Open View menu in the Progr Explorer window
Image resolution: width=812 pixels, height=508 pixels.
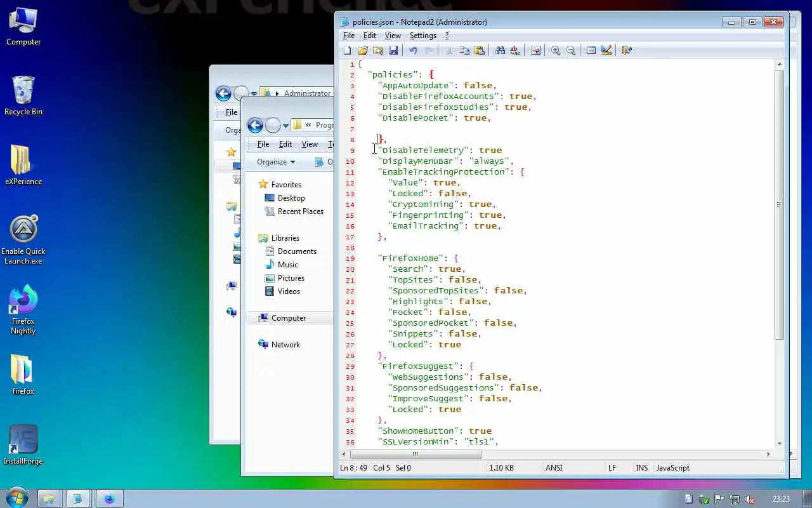[310, 144]
